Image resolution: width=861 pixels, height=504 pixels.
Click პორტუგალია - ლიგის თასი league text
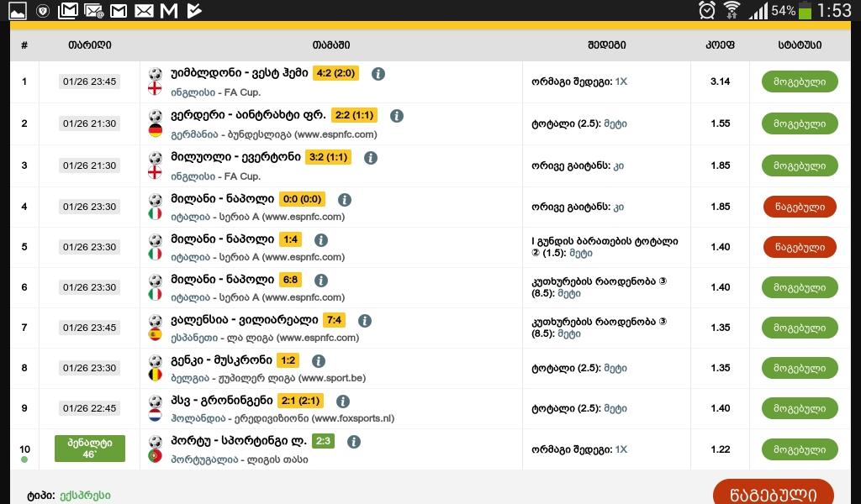[239, 459]
